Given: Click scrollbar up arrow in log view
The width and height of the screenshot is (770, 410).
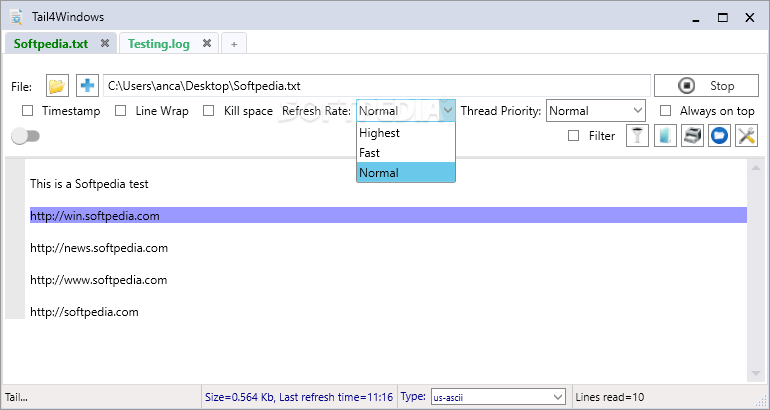Looking at the screenshot, I should point(756,168).
